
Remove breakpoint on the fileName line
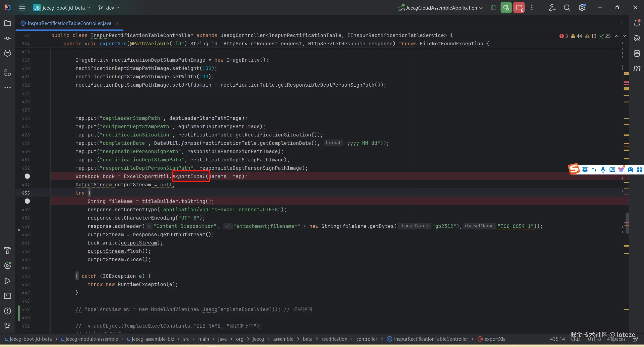click(27, 201)
